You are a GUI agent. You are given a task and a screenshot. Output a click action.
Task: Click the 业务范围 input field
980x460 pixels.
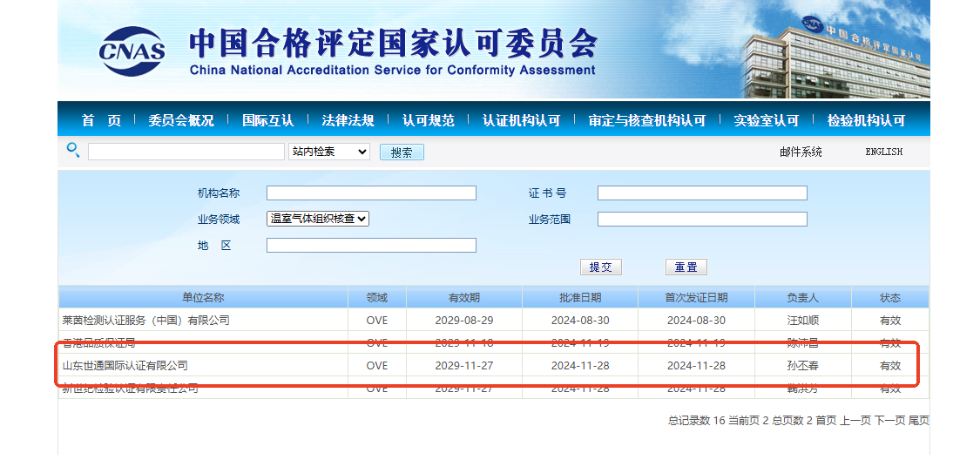coord(702,219)
